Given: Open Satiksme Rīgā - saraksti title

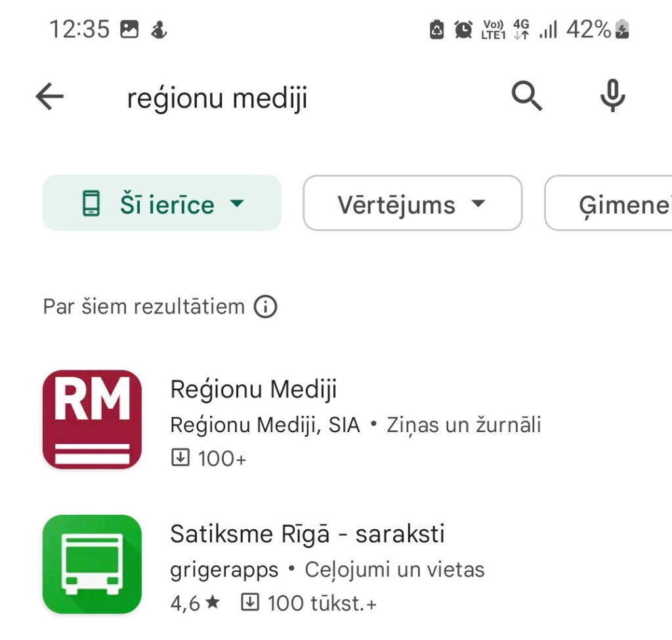Looking at the screenshot, I should (x=307, y=534).
